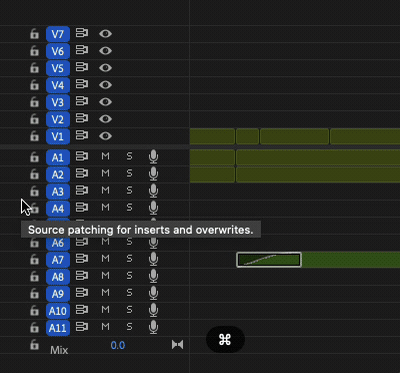Enable voice-over record on track A4
The image size is (400, 373).
pyautogui.click(x=153, y=208)
